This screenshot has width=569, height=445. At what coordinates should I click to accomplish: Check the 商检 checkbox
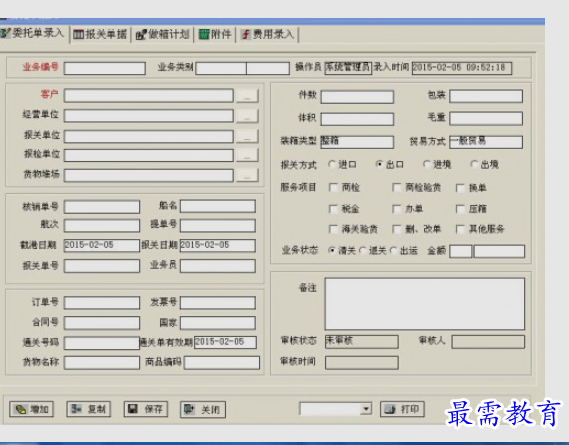tap(333, 188)
